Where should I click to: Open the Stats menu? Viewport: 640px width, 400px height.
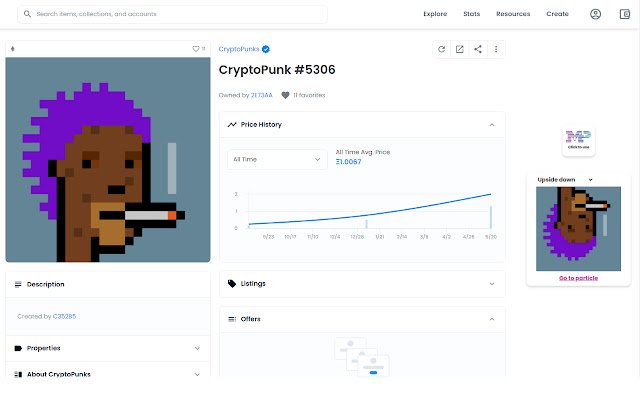click(471, 14)
